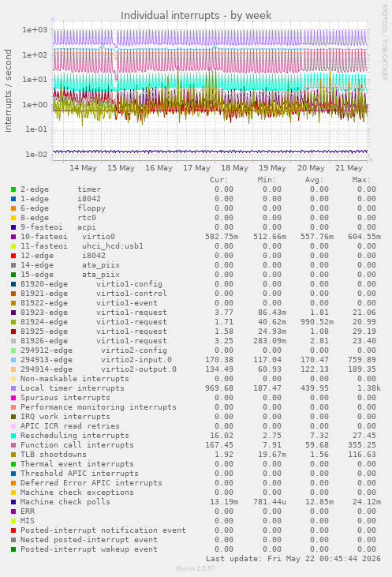Click the Avg column header
This screenshot has height=577, width=392.
(315, 180)
